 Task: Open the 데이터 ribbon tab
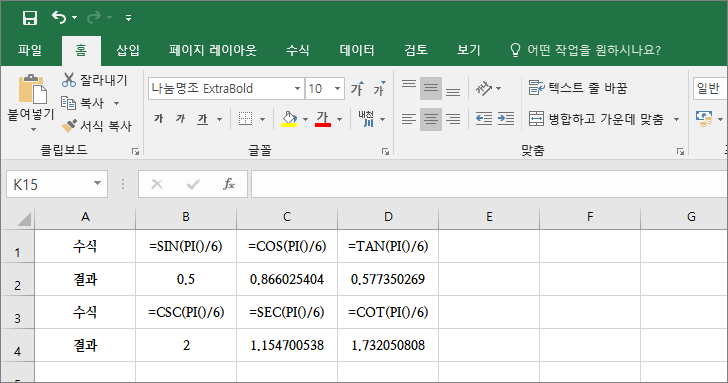coord(357,50)
